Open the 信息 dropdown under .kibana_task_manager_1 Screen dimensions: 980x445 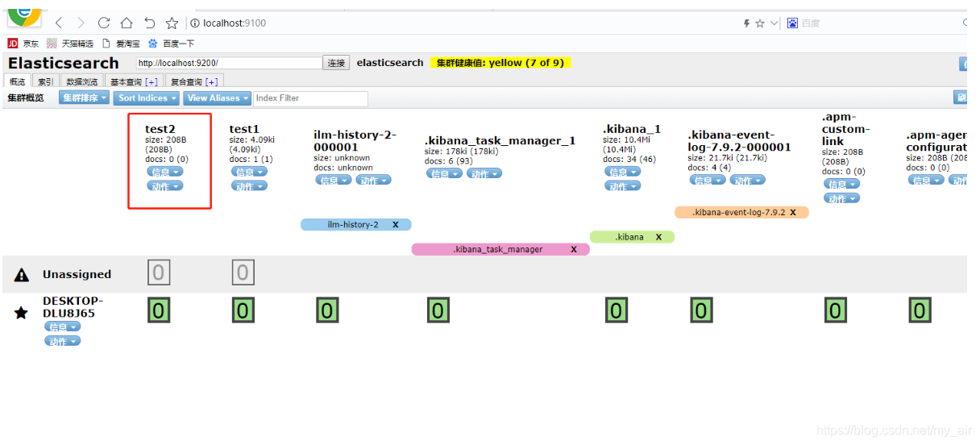[x=444, y=173]
